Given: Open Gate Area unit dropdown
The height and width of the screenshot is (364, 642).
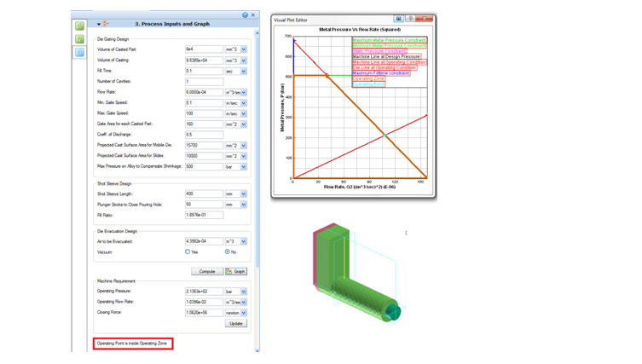Looking at the screenshot, I should coord(244,124).
